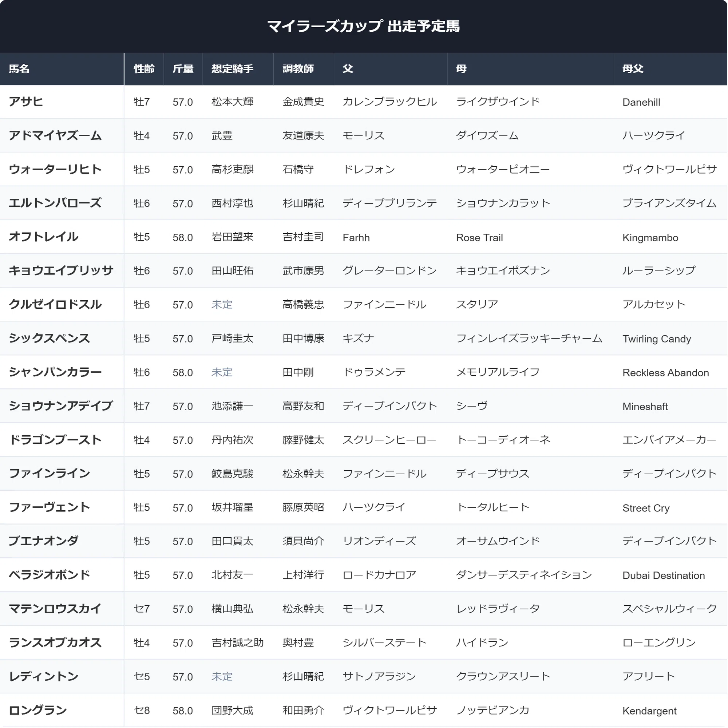Click trainer 友道康夫

click(x=303, y=136)
